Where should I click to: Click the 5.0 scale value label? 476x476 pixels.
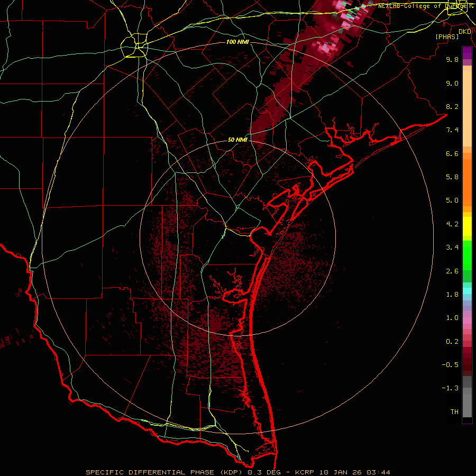point(452,200)
